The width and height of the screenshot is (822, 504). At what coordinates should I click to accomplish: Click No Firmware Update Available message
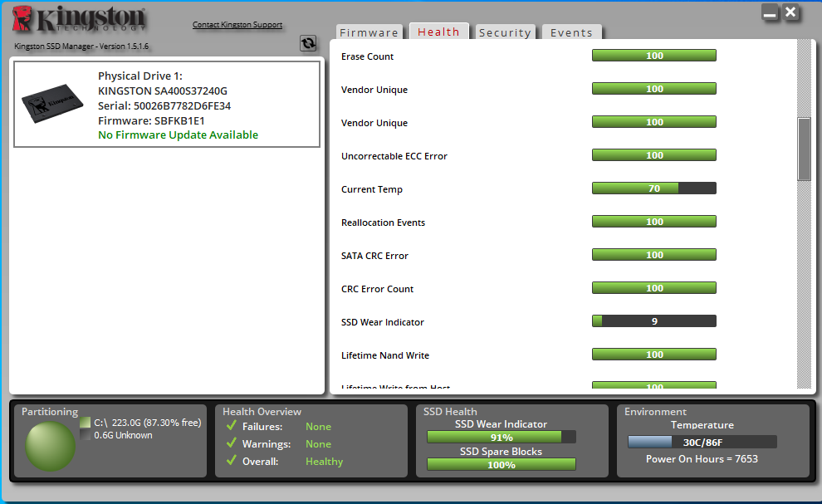click(x=178, y=135)
